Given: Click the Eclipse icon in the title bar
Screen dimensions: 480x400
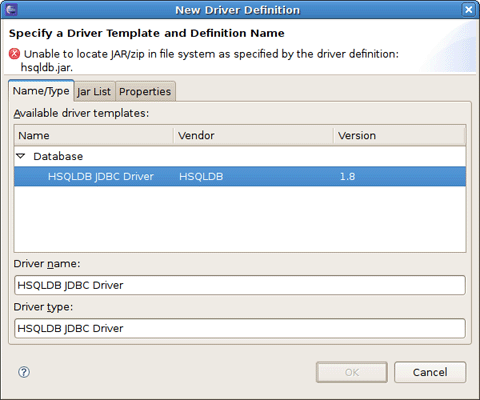Looking at the screenshot, I should click(x=11, y=10).
